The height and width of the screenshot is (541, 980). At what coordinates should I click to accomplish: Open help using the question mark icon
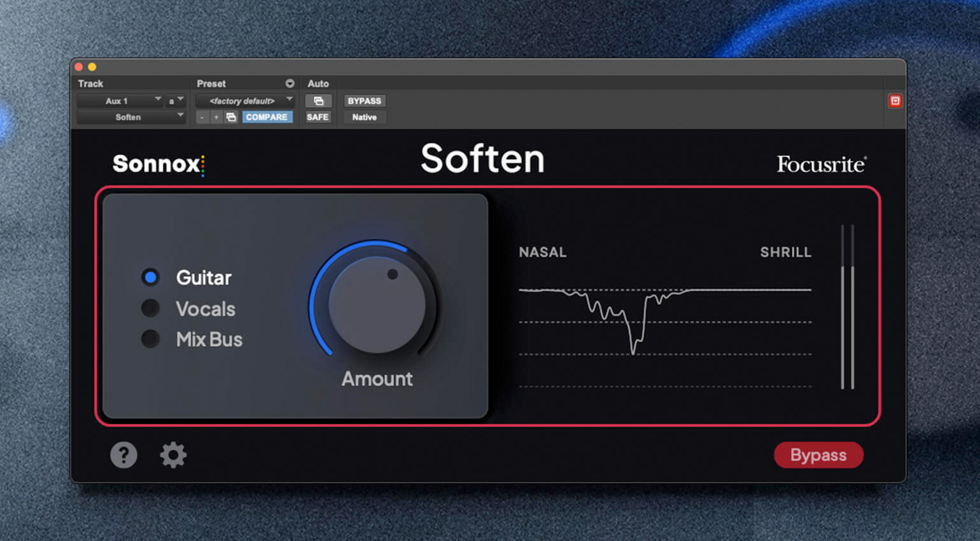tap(123, 455)
